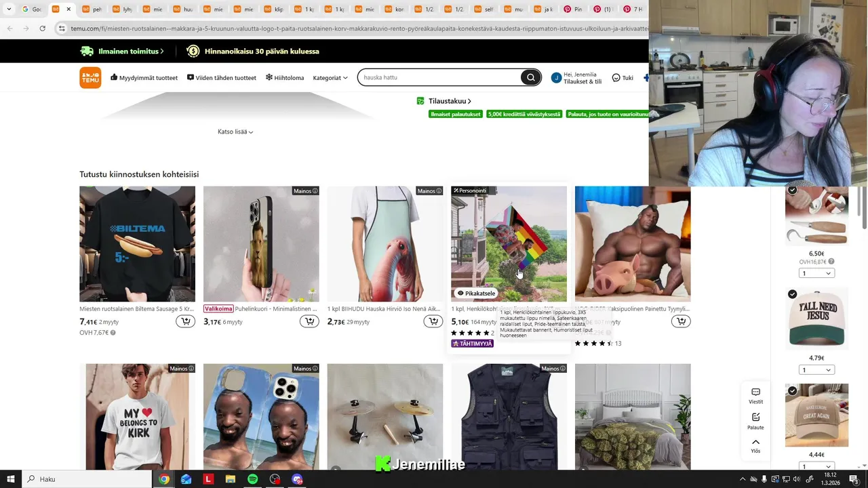868x488 pixels.
Task: Click the Jenemilia account avatar
Action: click(556, 78)
